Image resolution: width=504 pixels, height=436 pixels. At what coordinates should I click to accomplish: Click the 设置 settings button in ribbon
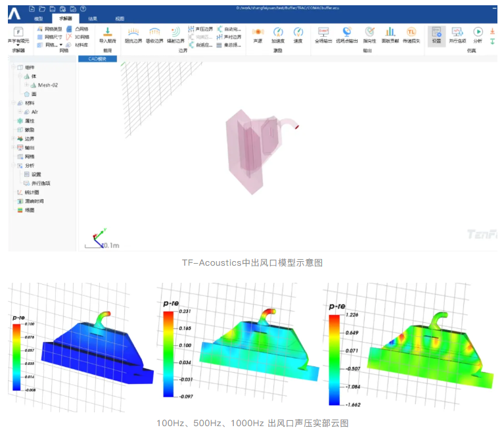[436, 34]
